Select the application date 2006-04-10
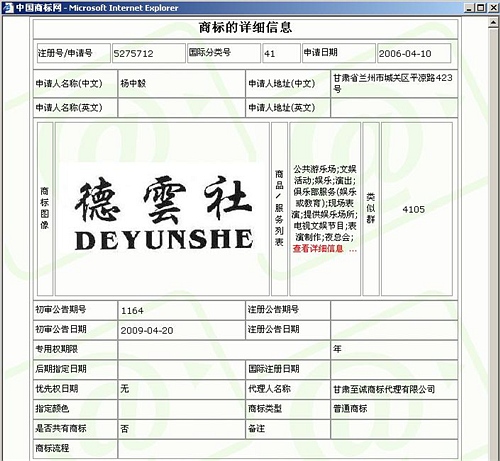Image resolution: width=500 pixels, height=461 pixels. (x=405, y=53)
